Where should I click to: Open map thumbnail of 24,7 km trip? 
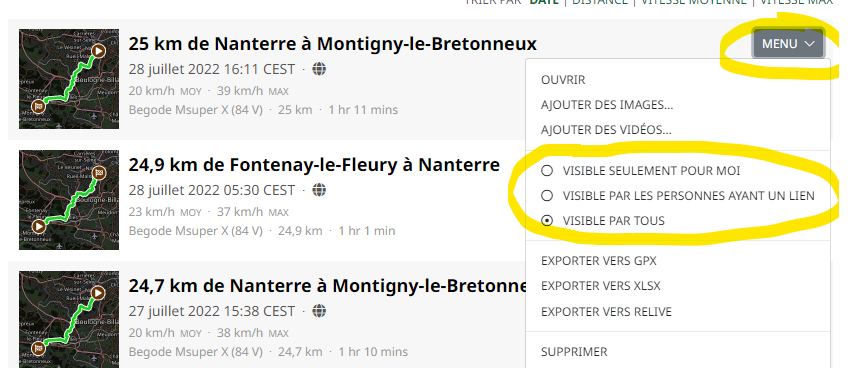pyautogui.click(x=69, y=320)
